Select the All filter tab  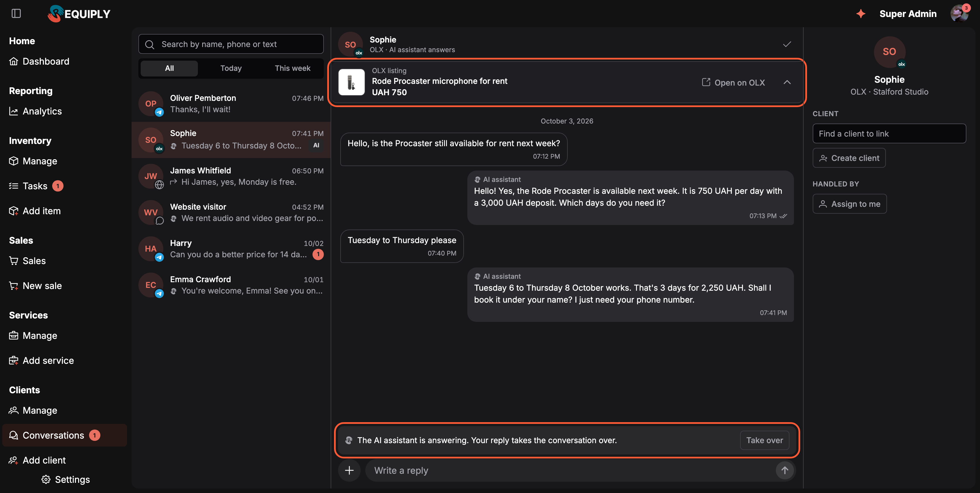169,68
